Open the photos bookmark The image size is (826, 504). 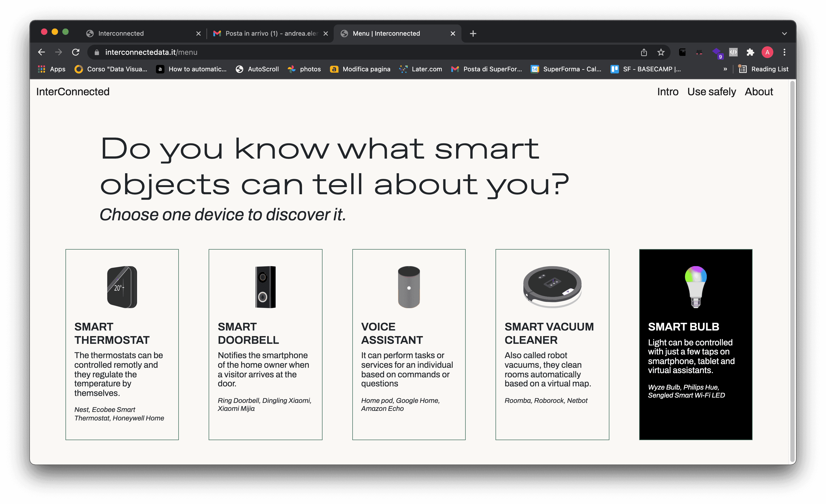[x=304, y=69]
